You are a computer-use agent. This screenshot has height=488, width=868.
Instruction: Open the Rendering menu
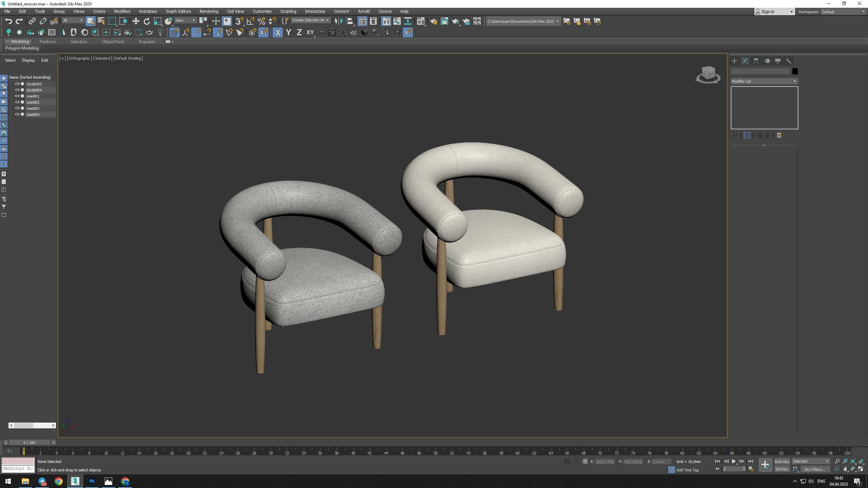click(209, 11)
